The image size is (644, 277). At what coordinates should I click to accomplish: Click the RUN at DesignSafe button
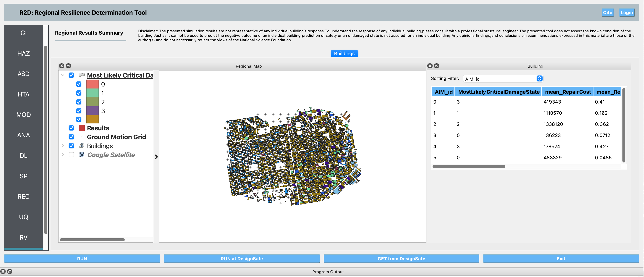coord(242,258)
